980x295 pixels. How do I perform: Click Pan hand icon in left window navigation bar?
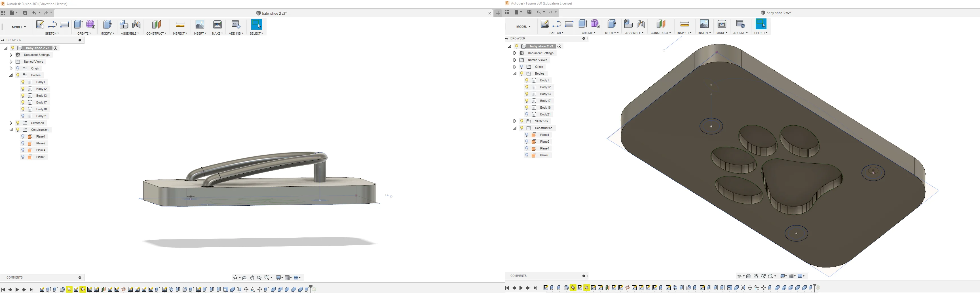coord(252,278)
